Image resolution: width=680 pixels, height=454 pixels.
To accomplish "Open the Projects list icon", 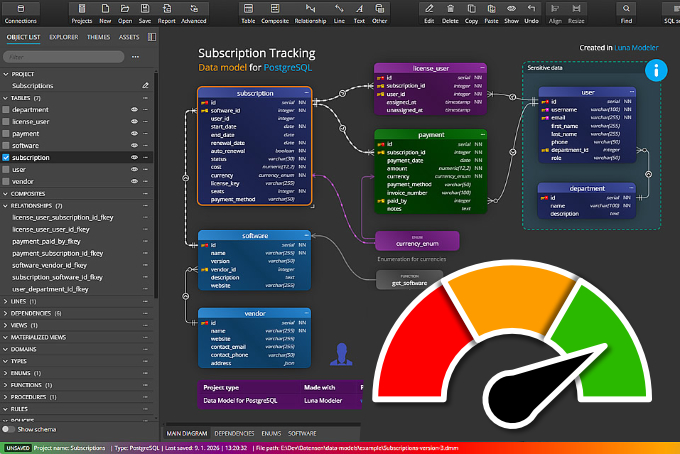I will pos(82,13).
